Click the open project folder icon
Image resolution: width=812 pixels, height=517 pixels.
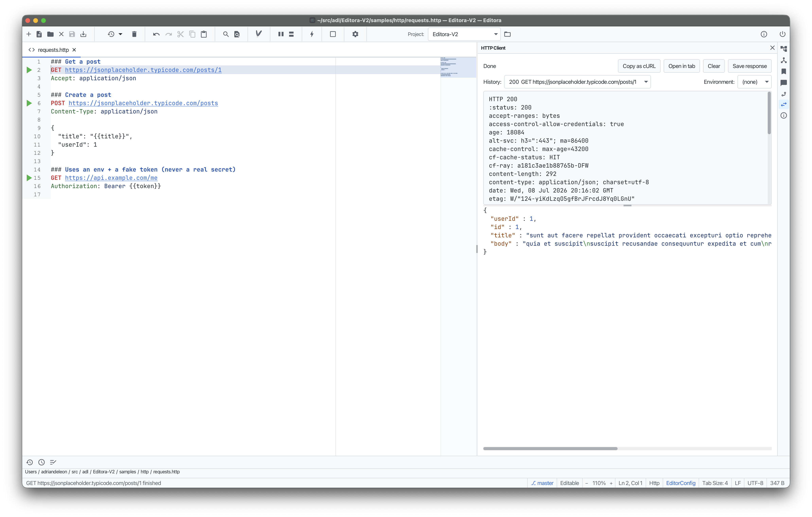click(507, 34)
